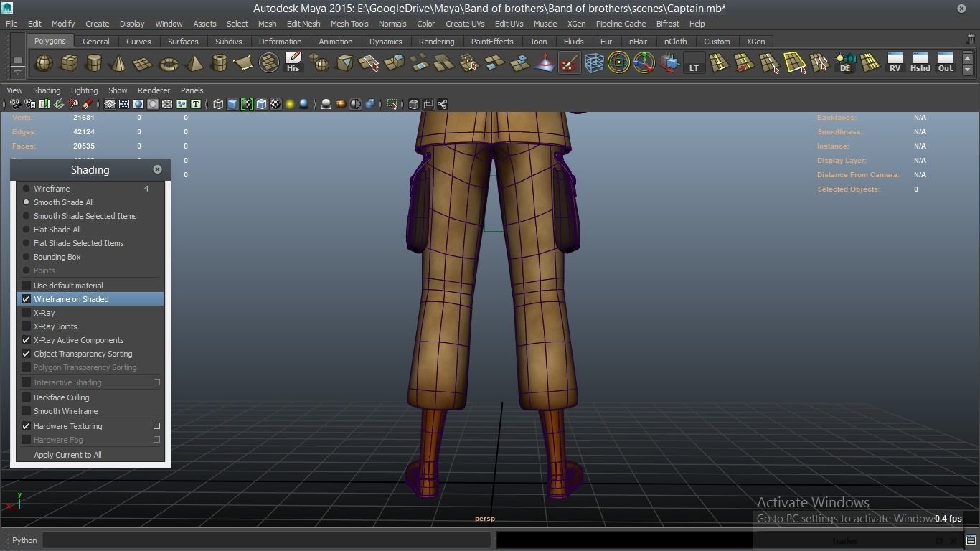Open Hardware Texturing option box
Image resolution: width=980 pixels, height=551 pixels.
pos(156,426)
